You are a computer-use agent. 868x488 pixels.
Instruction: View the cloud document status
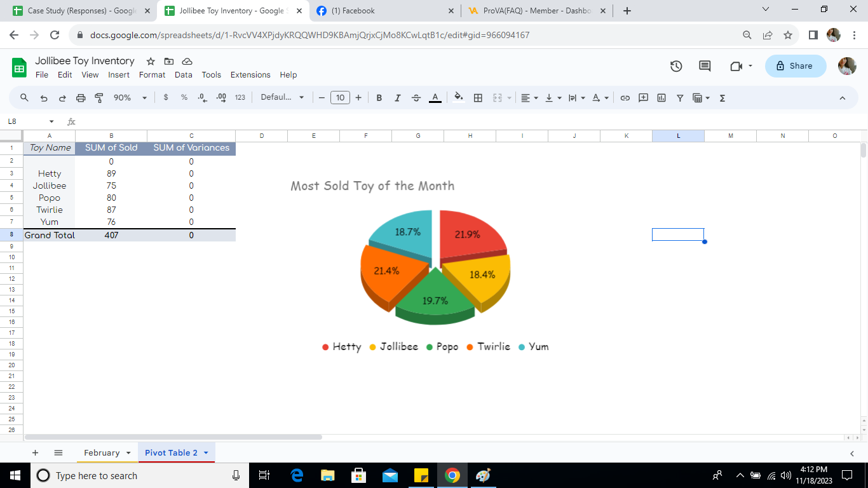coord(187,62)
